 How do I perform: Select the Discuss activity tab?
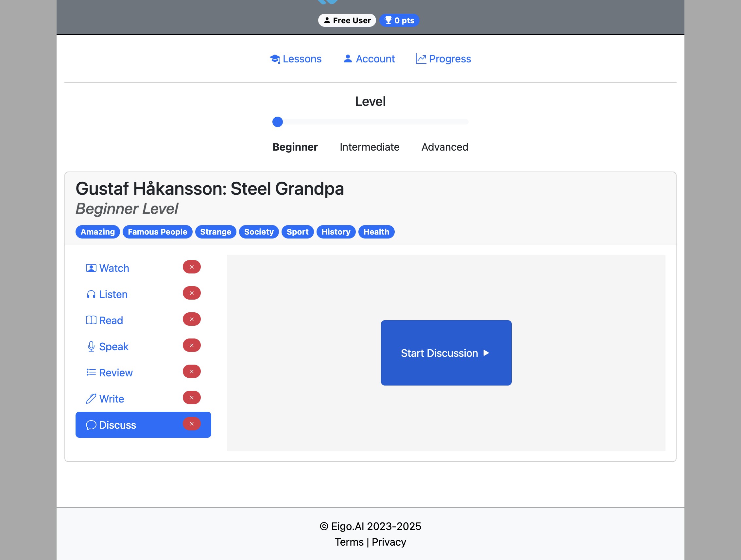coord(143,425)
